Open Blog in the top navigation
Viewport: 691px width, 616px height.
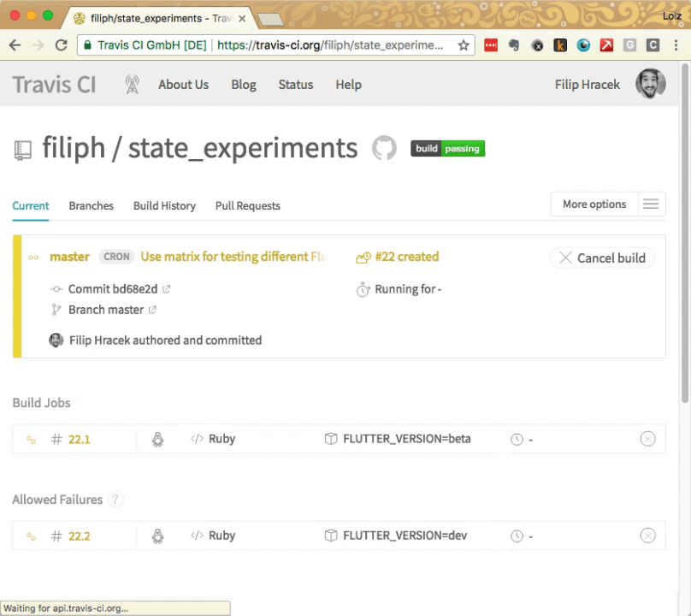click(x=244, y=84)
